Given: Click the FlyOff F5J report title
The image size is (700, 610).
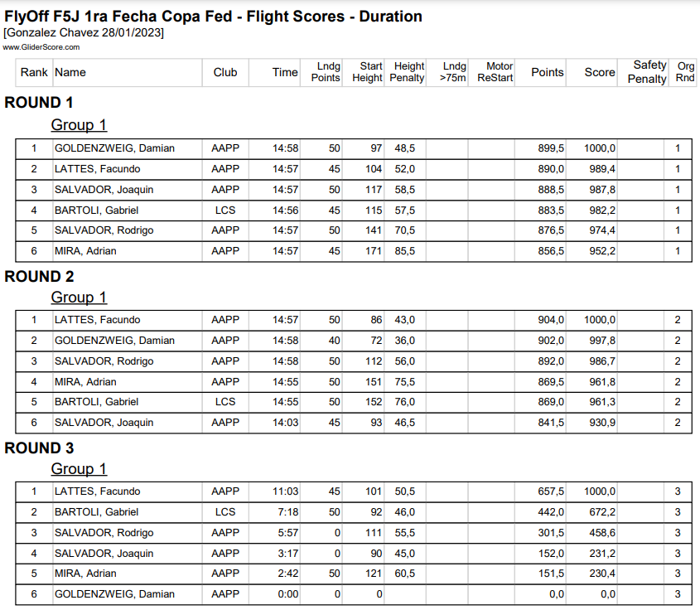Looking at the screenshot, I should (x=213, y=17).
